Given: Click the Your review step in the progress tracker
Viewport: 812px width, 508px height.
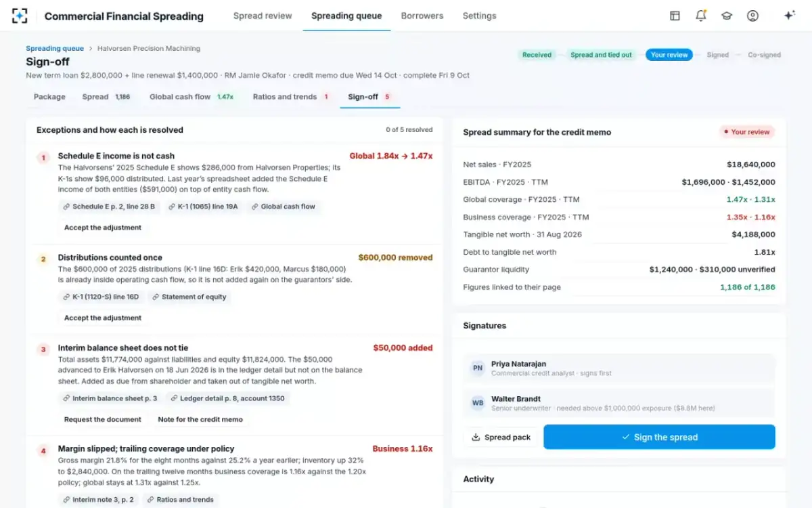Looking at the screenshot, I should pos(669,55).
